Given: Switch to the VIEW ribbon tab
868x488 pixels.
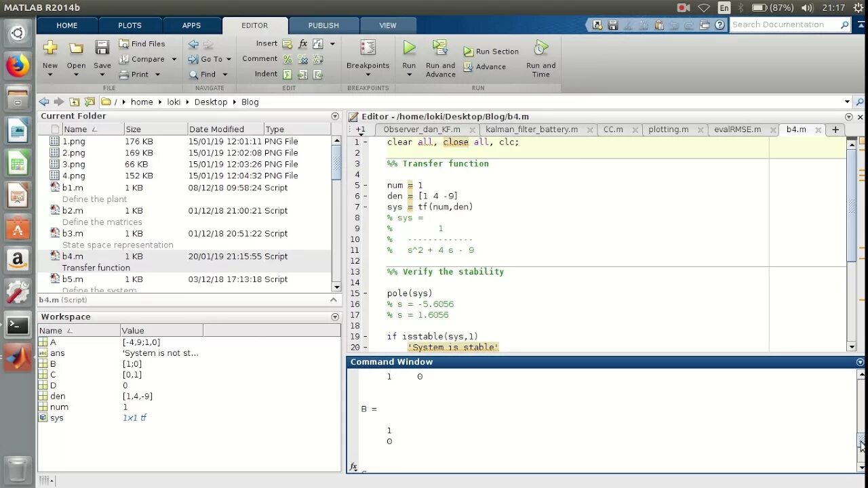Looking at the screenshot, I should click(x=388, y=25).
